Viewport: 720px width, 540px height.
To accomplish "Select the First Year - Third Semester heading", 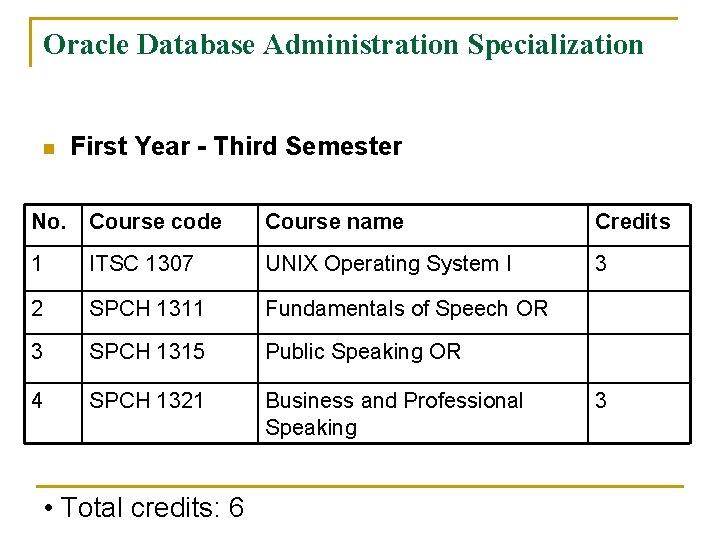I will point(236,147).
